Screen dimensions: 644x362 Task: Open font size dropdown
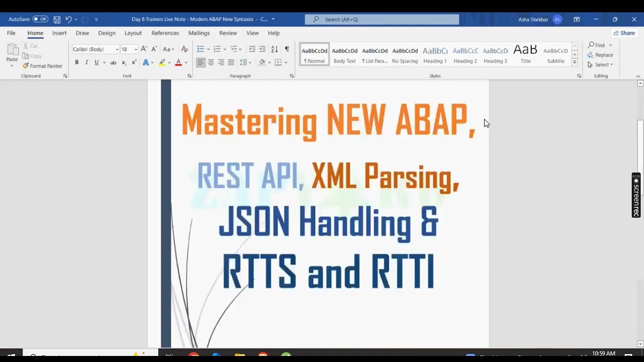136,49
